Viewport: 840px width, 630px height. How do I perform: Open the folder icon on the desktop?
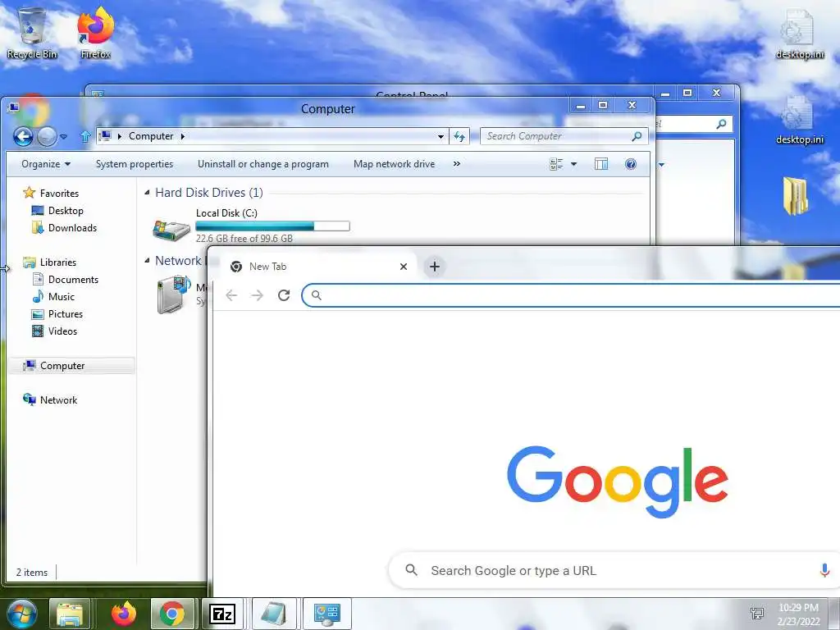coord(796,196)
